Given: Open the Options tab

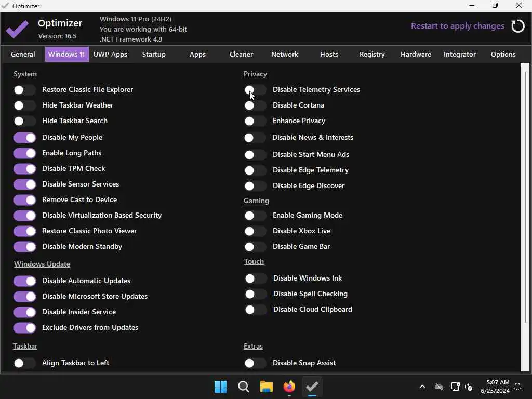Looking at the screenshot, I should click(x=503, y=54).
